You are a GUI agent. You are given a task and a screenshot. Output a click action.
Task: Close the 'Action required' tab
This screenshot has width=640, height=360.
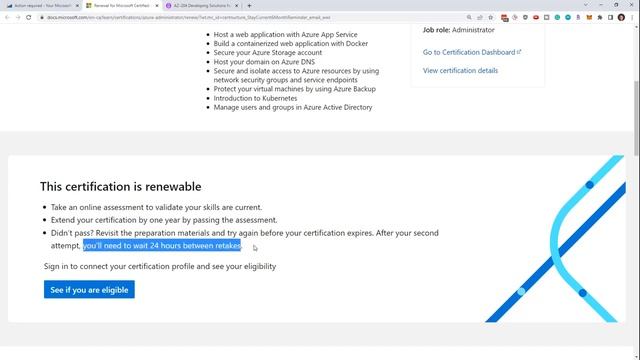pyautogui.click(x=77, y=6)
